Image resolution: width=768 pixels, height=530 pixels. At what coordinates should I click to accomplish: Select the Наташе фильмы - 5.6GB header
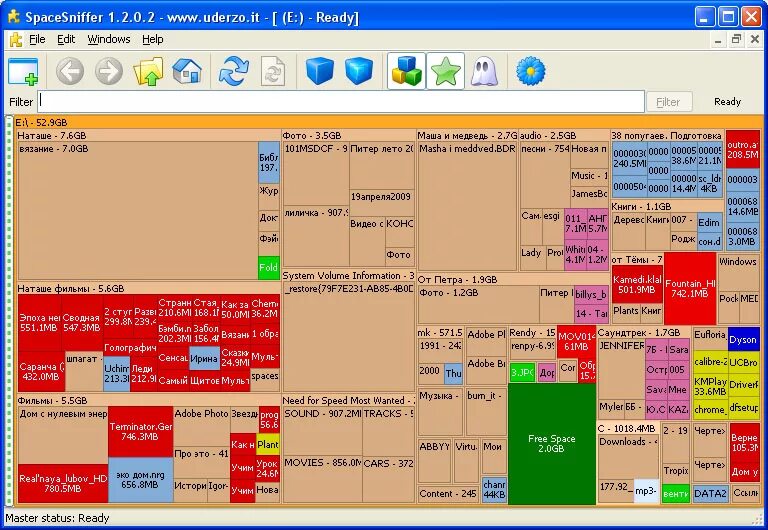coord(148,289)
